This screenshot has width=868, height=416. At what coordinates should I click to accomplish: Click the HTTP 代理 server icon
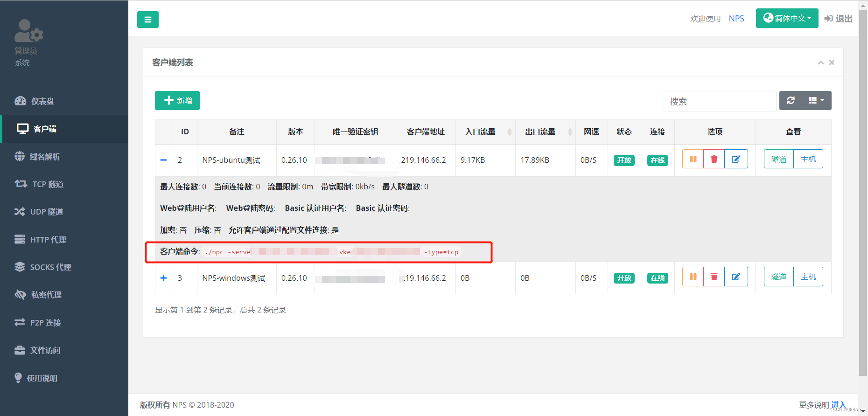20,239
